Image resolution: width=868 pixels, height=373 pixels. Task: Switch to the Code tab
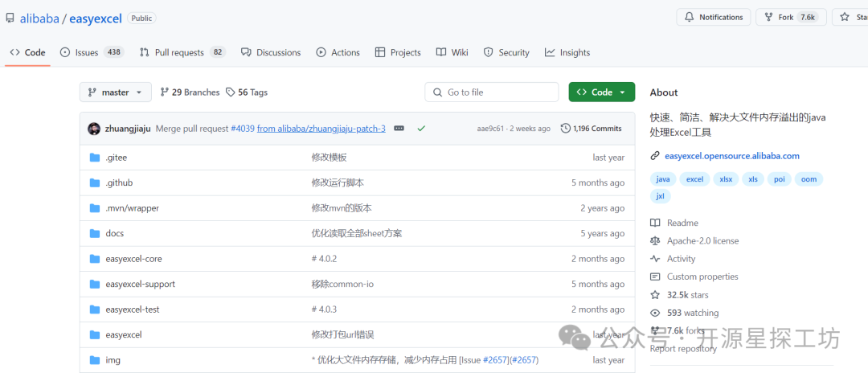(x=27, y=52)
